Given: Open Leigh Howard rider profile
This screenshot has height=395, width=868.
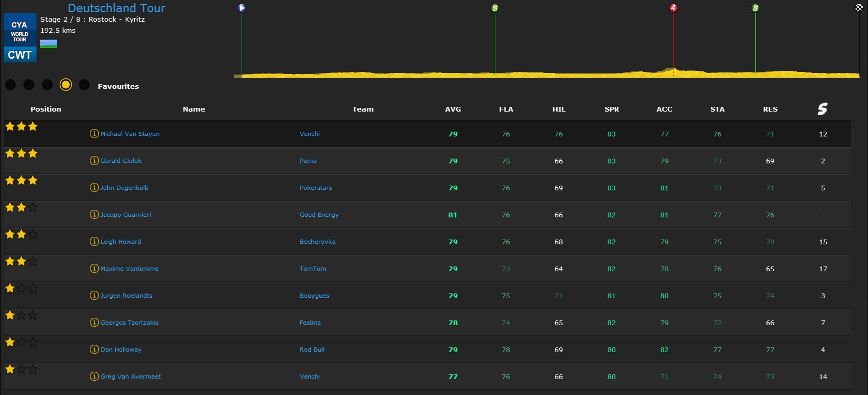Looking at the screenshot, I should point(121,242).
